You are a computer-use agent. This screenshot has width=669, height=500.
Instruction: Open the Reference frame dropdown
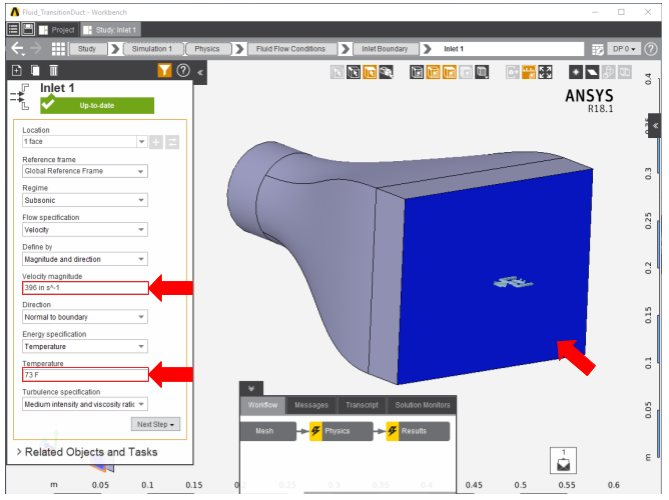(x=85, y=171)
